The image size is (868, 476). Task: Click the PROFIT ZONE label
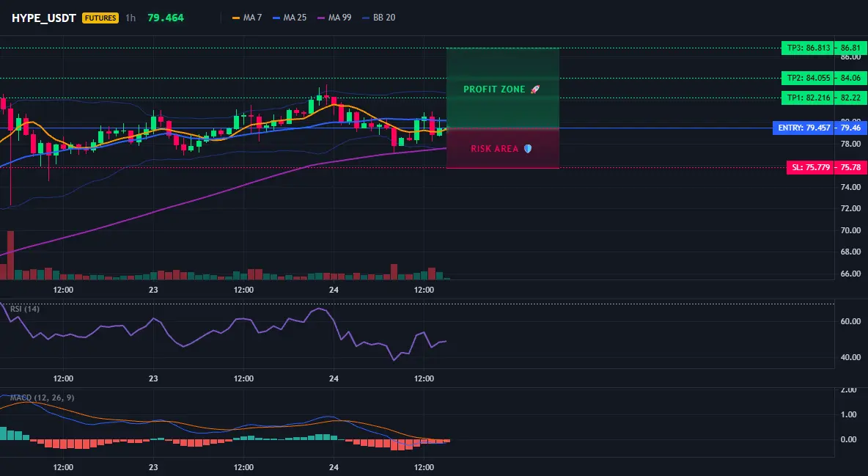click(494, 89)
